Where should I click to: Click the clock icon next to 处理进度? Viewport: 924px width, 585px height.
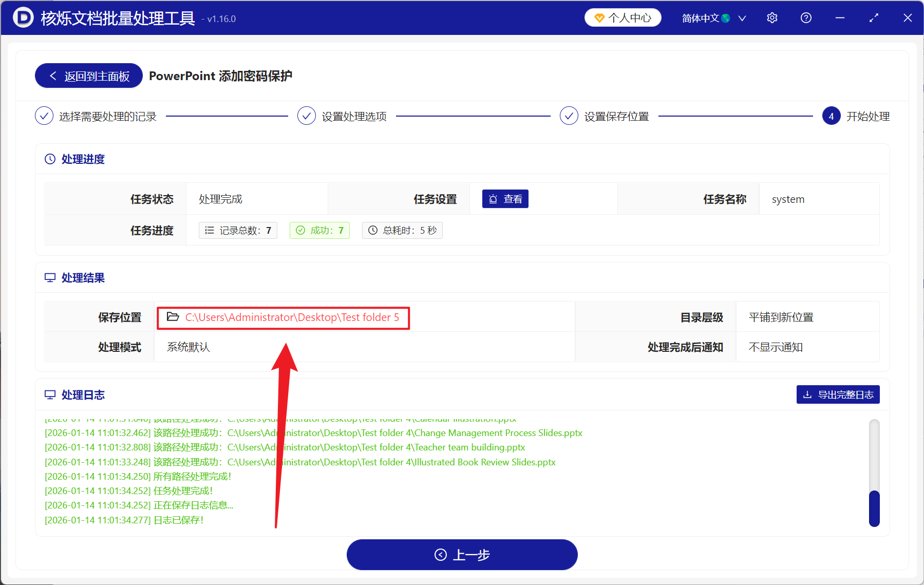pos(49,159)
